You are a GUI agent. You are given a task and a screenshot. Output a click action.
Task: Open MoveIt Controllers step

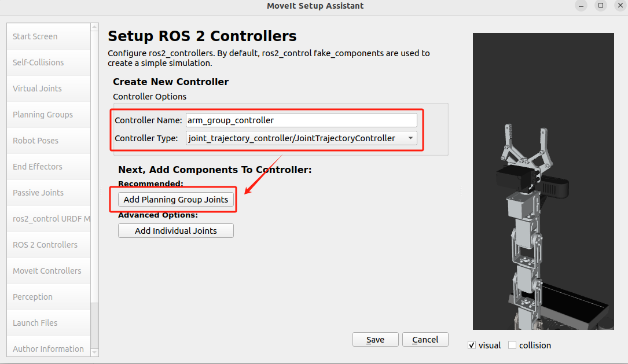(x=49, y=271)
